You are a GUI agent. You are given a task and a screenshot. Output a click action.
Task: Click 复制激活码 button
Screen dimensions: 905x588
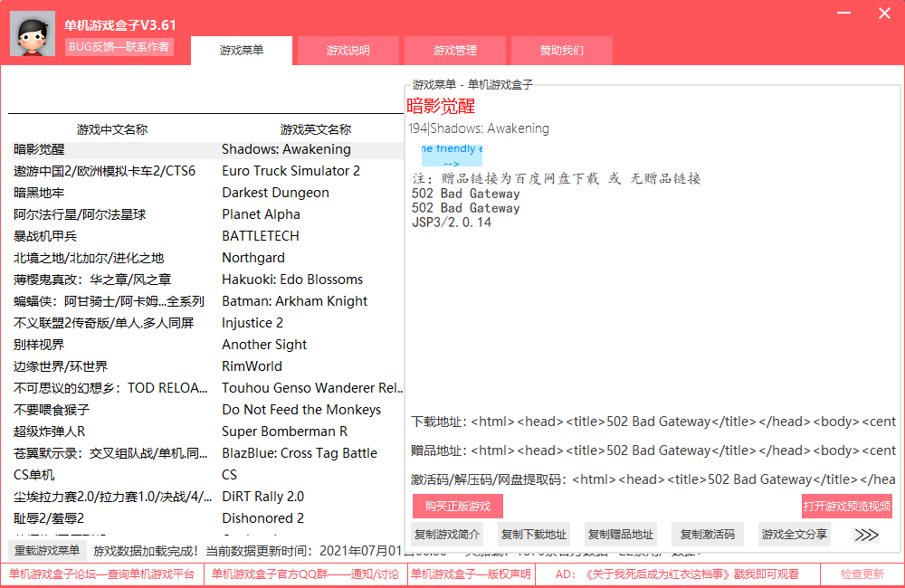[708, 535]
